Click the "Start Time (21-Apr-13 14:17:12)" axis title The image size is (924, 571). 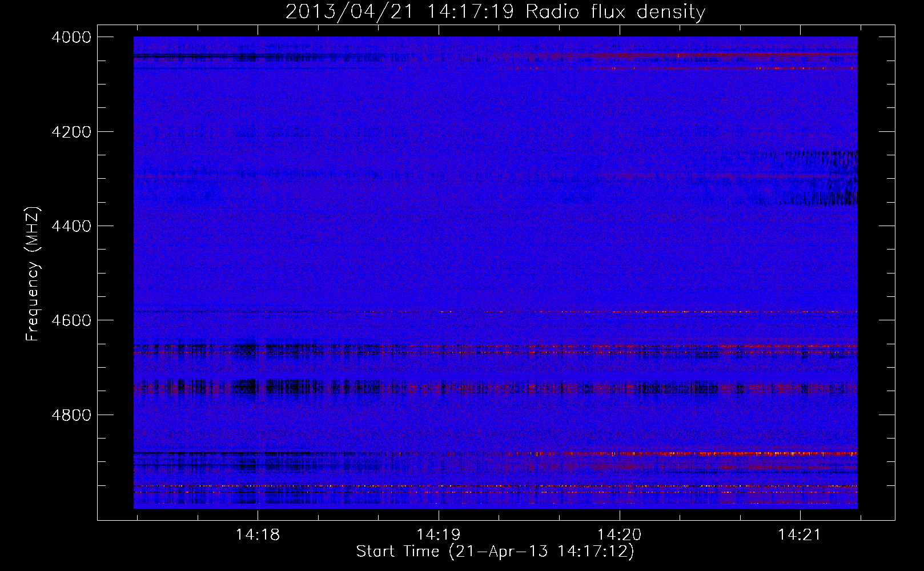coord(495,552)
